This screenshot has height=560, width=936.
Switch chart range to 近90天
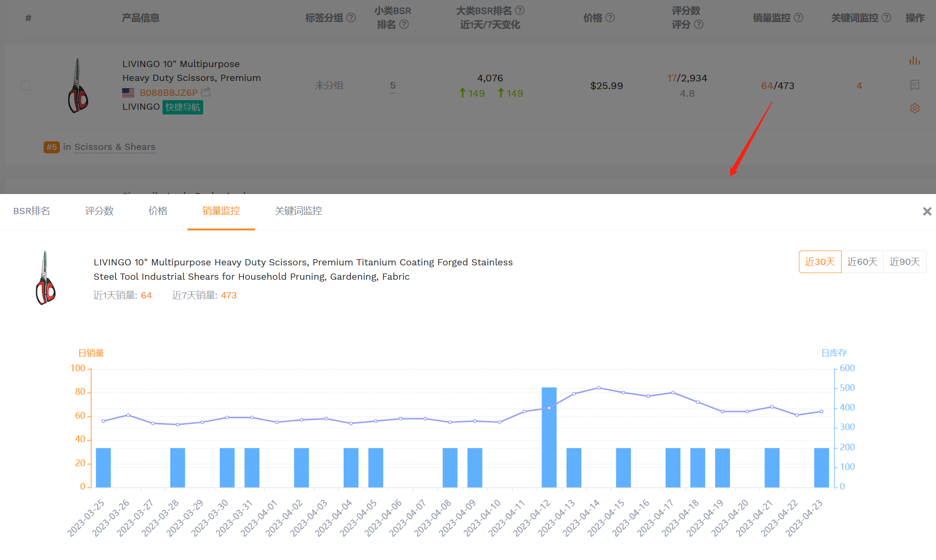(904, 262)
